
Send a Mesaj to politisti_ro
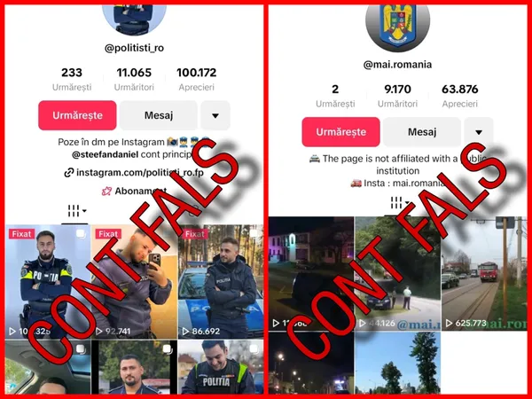159,115
